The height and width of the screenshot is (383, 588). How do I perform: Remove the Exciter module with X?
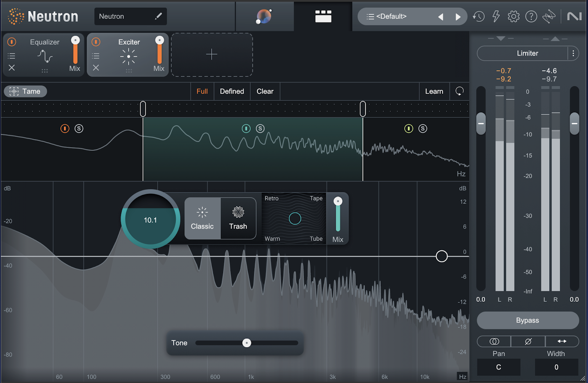[x=96, y=68]
